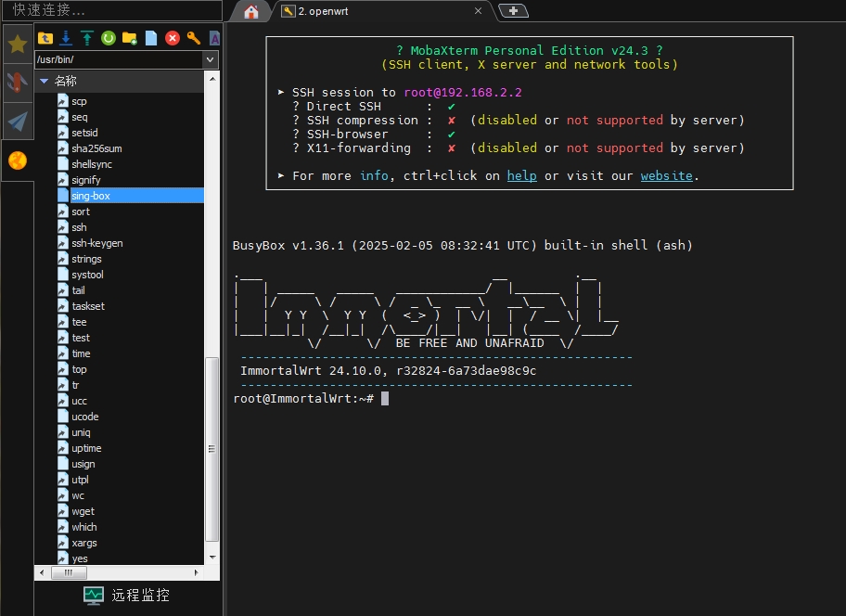The height and width of the screenshot is (616, 846).
Task: Click the root@192.168.2.2 session address
Action: [x=463, y=92]
